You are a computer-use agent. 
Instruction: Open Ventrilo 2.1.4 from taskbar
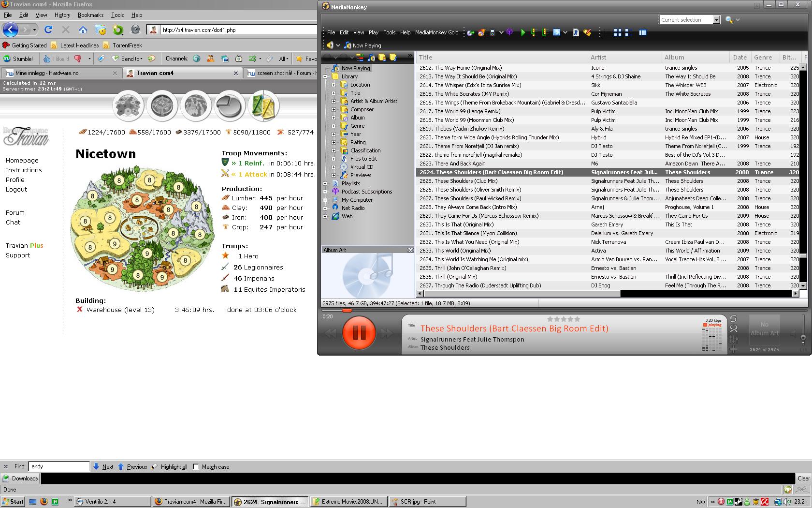[x=113, y=502]
